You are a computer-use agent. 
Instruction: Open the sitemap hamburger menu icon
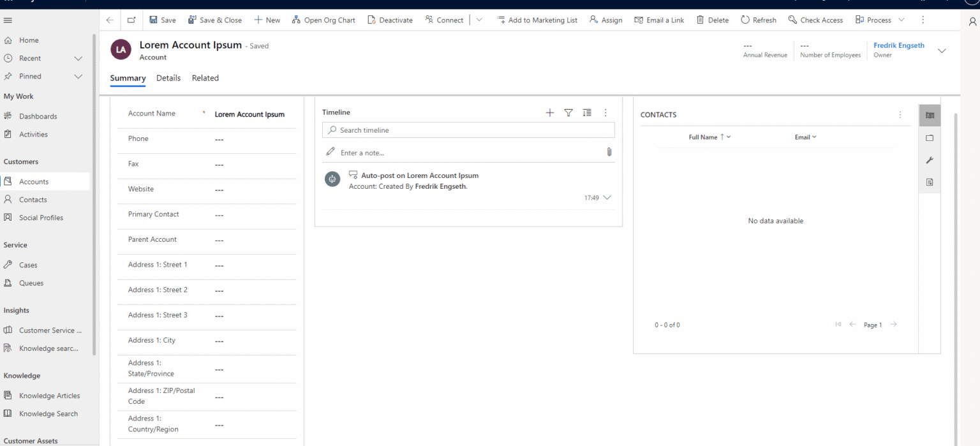coord(8,20)
